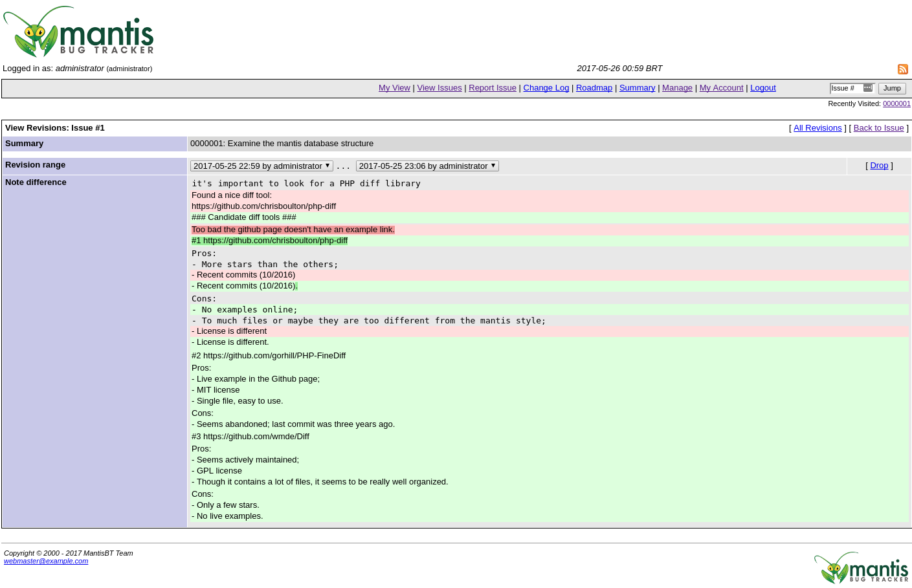The width and height of the screenshot is (912, 588).
Task: Click Logout link
Action: [x=763, y=88]
